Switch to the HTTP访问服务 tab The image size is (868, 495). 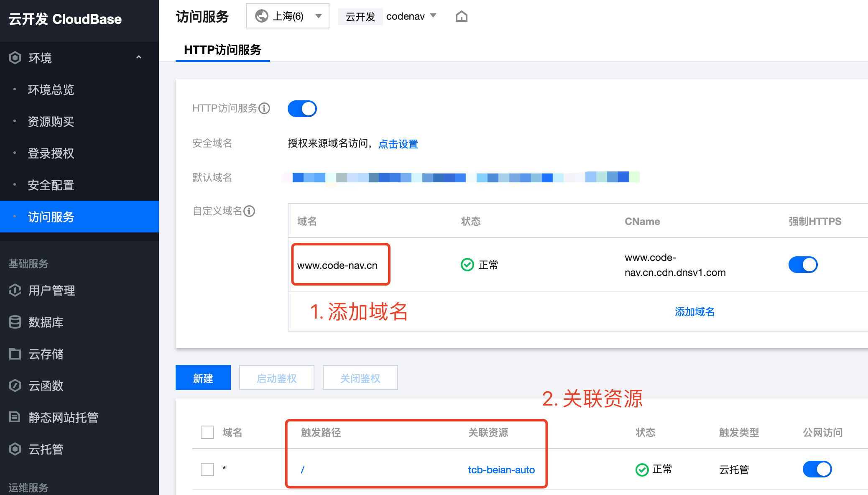[222, 50]
